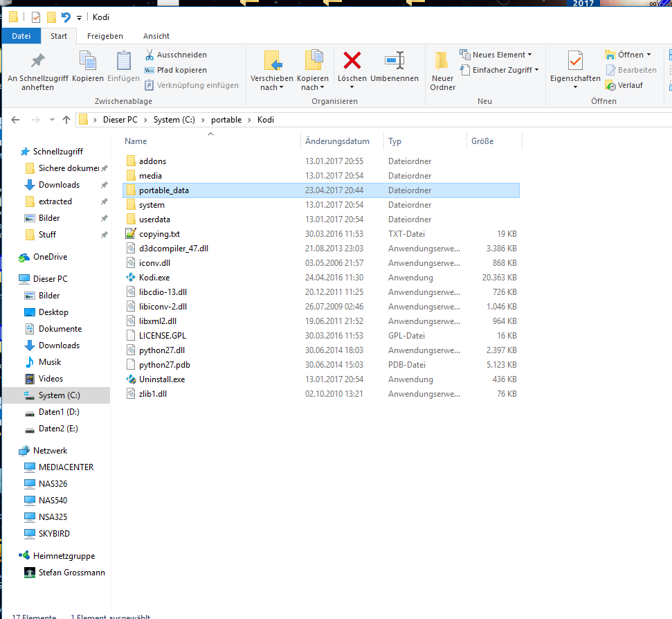Delete item with the red Löschen icon
672x619 pixels.
click(352, 60)
